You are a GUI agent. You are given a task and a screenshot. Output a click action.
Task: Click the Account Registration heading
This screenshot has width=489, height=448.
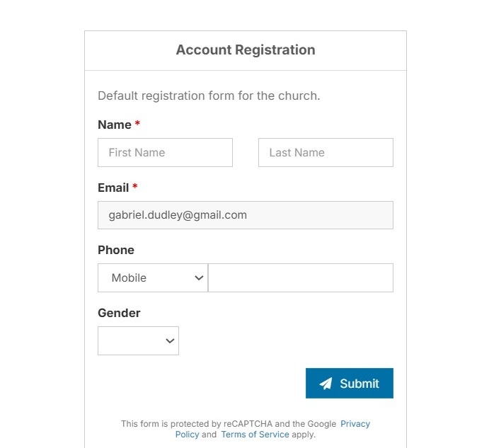click(246, 50)
